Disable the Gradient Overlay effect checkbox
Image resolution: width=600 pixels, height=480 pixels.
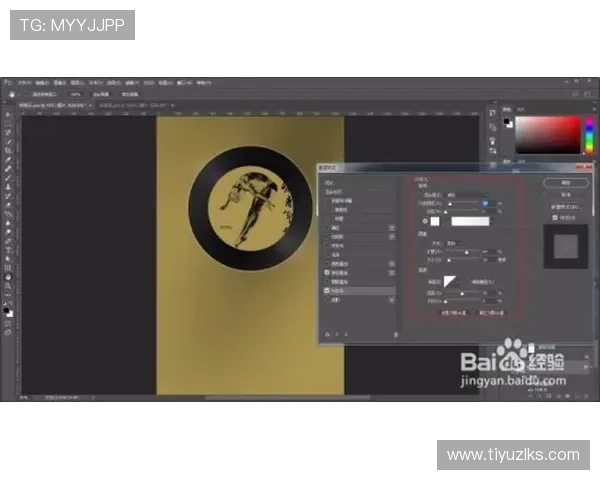(x=327, y=273)
